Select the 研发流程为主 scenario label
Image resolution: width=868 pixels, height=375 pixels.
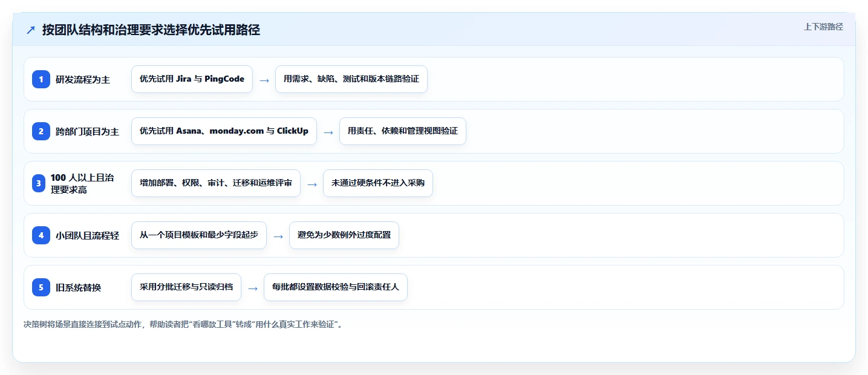pos(83,79)
